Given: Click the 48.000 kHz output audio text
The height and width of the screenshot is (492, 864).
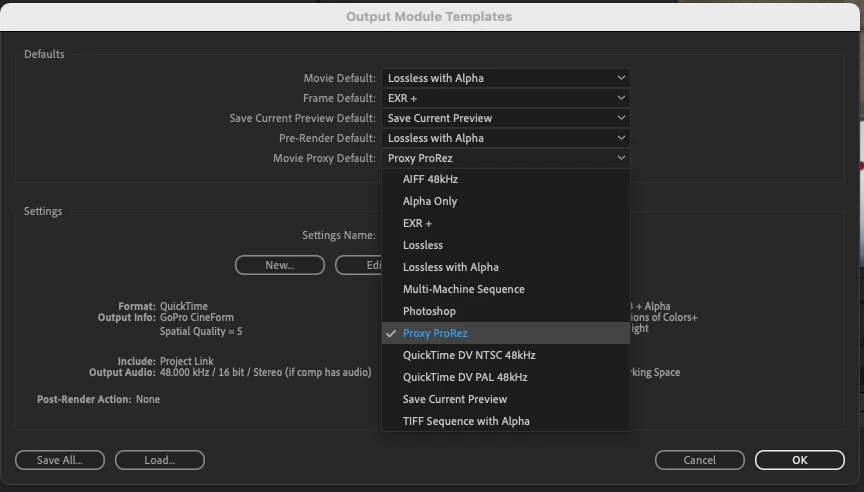Looking at the screenshot, I should [x=266, y=372].
